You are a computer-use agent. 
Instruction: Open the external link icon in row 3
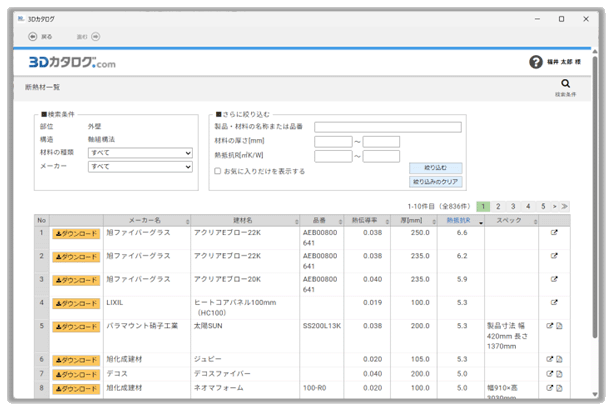554,279
